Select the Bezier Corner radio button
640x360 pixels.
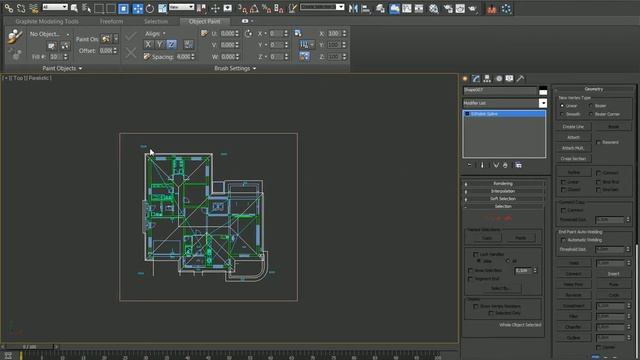coord(591,114)
